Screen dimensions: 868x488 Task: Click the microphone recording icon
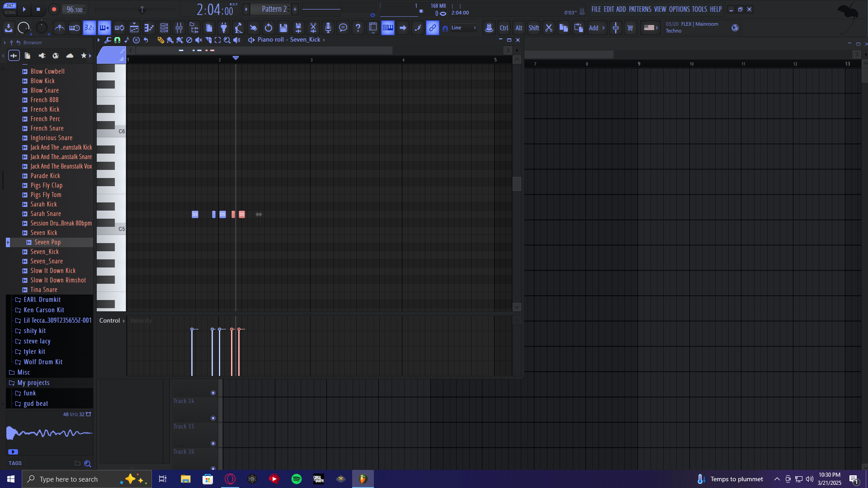point(328,28)
